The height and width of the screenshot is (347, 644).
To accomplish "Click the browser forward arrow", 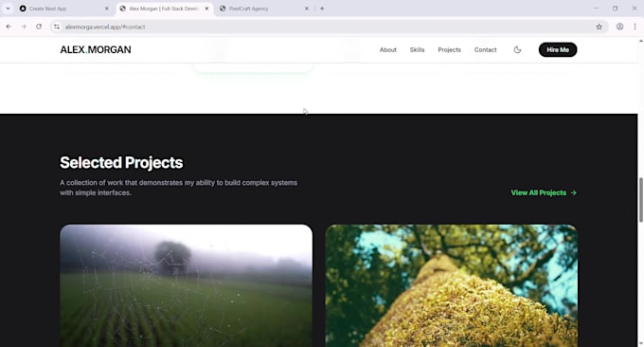I will (24, 27).
